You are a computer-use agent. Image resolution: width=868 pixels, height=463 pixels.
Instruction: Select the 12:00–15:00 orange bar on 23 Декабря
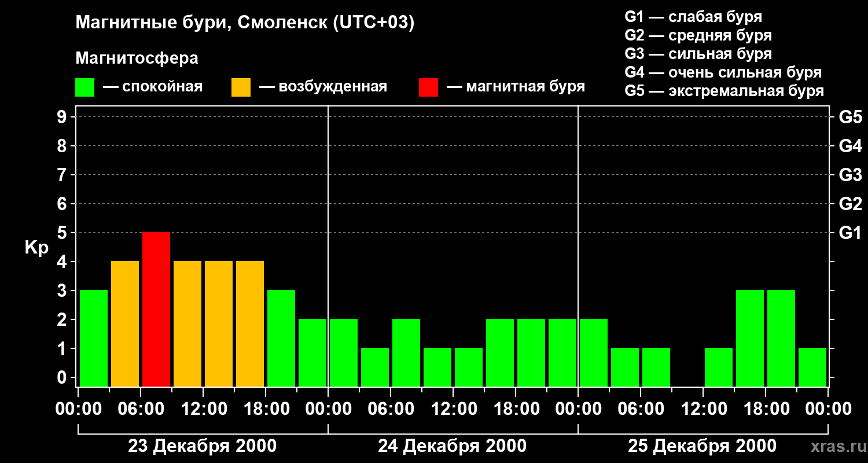[219, 324]
